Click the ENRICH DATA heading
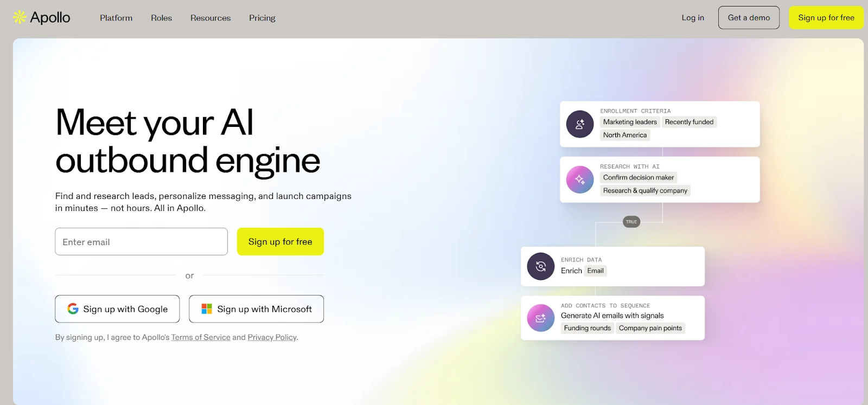Screen dimensions: 868x405 (581, 260)
